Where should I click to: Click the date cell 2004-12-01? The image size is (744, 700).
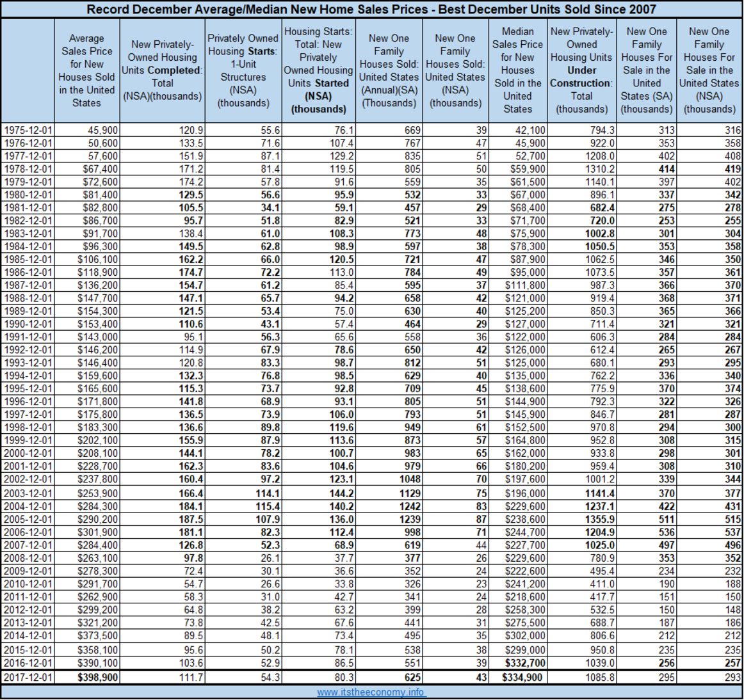click(x=28, y=507)
